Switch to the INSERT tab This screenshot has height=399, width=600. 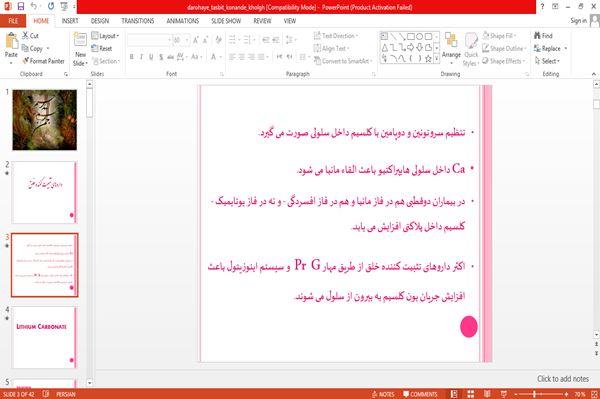[x=70, y=21]
